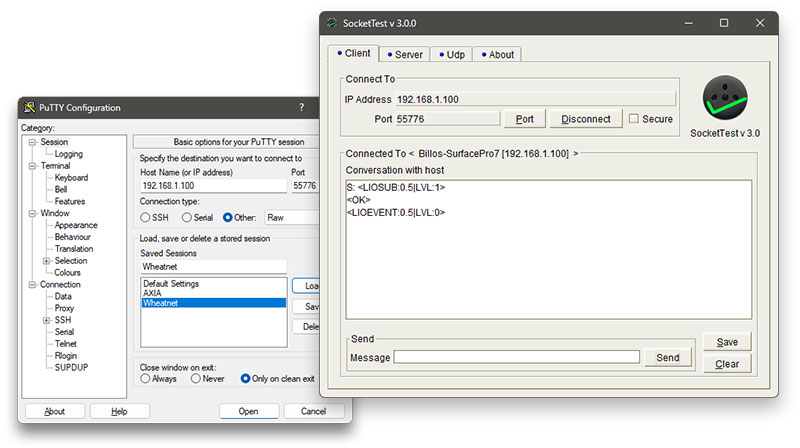
Task: Click the <LIOEVENT:0.5|LVL:0> conversation line
Action: (x=396, y=212)
